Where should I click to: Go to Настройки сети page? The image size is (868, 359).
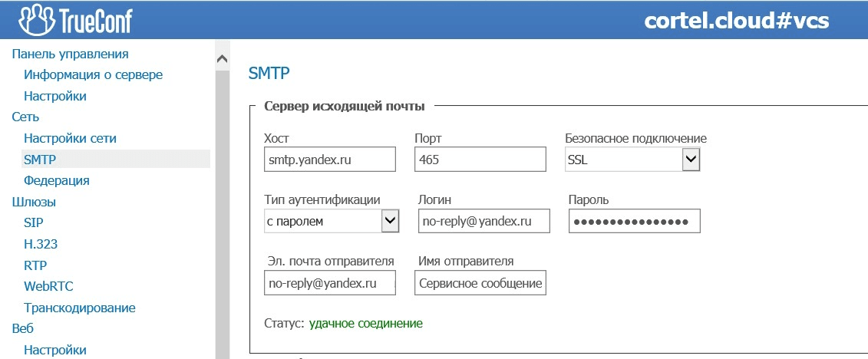coord(70,139)
